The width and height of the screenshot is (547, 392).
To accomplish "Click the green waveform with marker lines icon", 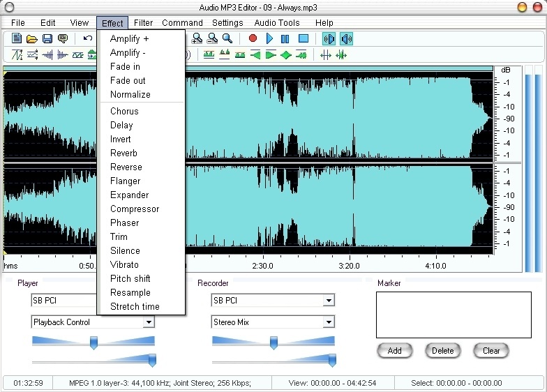I will point(341,54).
